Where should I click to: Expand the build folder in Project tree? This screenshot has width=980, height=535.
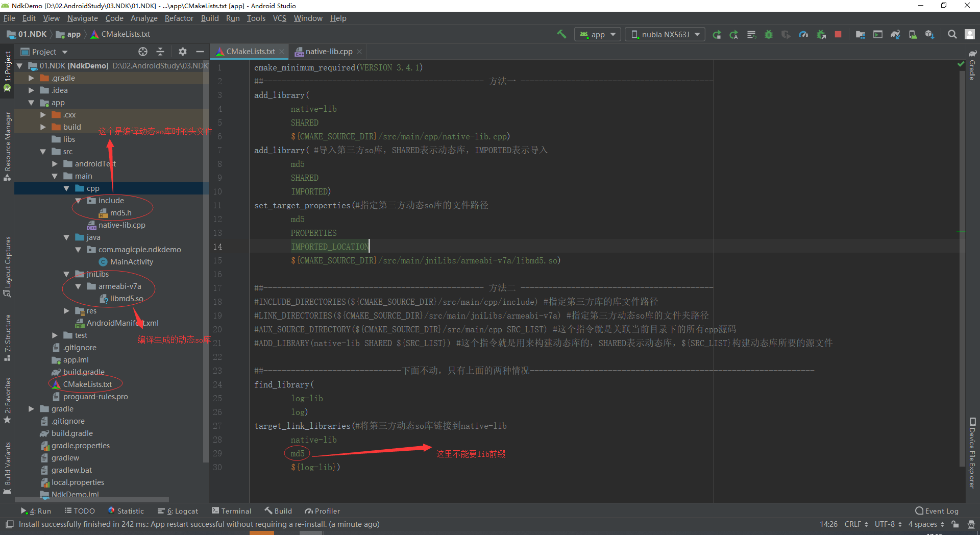pyautogui.click(x=43, y=127)
